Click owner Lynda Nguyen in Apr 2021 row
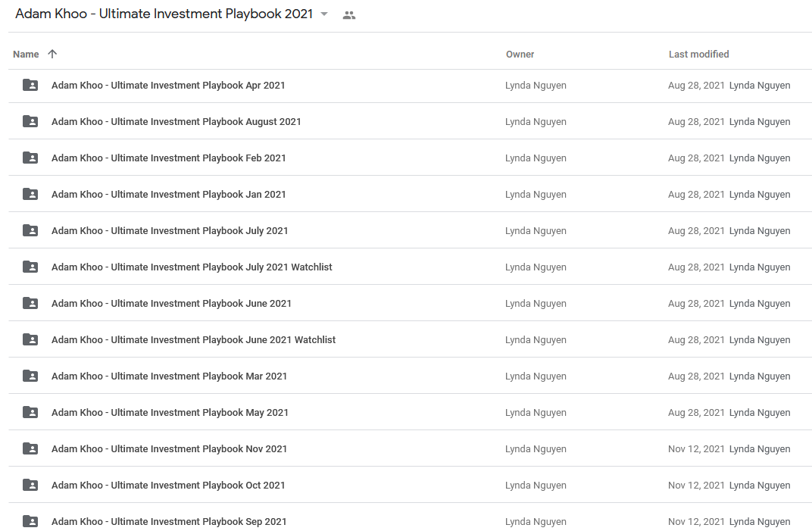Viewport: 812px width, 531px height. pos(536,86)
